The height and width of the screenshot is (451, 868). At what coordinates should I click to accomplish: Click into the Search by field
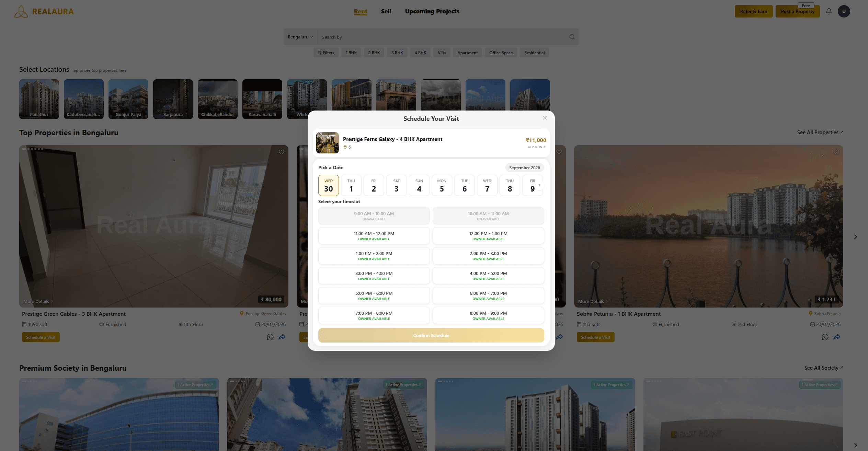click(x=443, y=37)
